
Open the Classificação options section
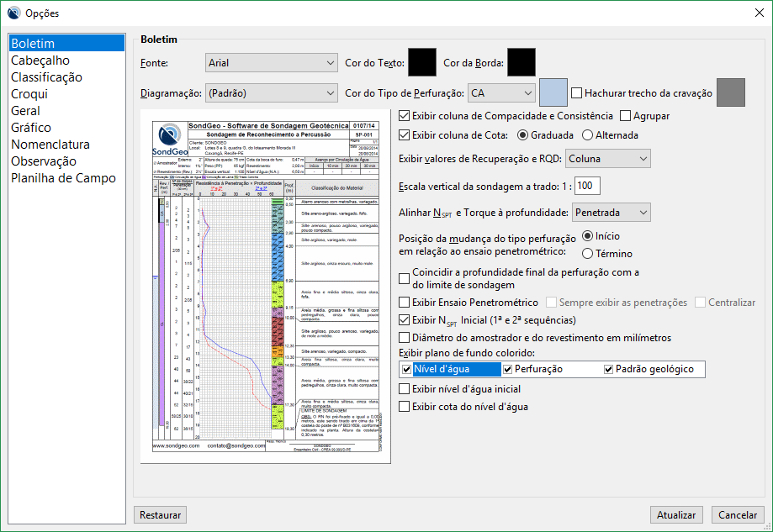coord(66,76)
